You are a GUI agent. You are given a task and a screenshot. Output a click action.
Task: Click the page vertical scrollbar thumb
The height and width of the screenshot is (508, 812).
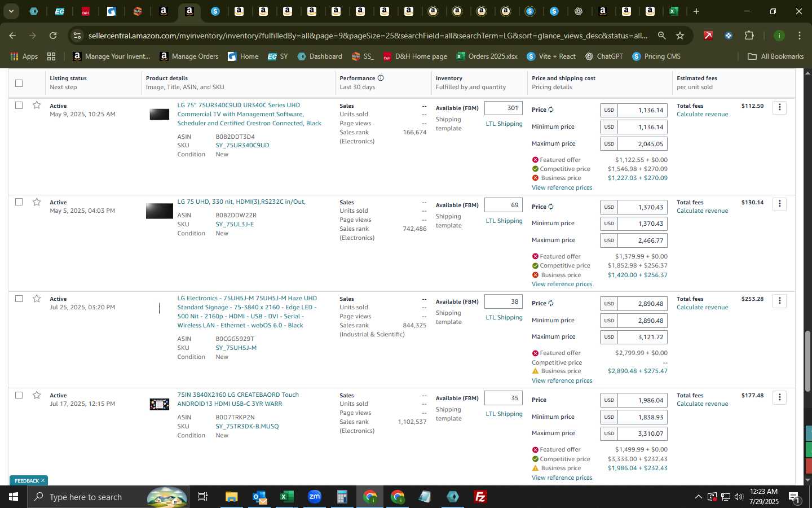pos(807,361)
